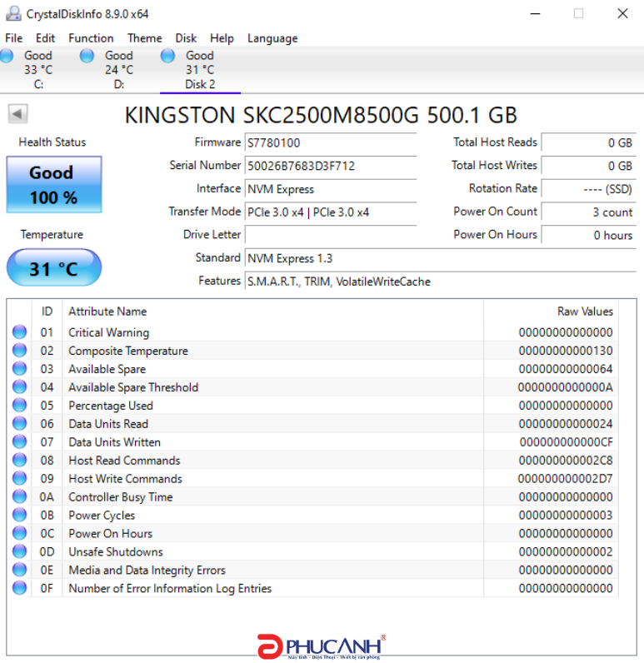Open the Disk menu
The width and height of the screenshot is (644, 663).
point(186,38)
